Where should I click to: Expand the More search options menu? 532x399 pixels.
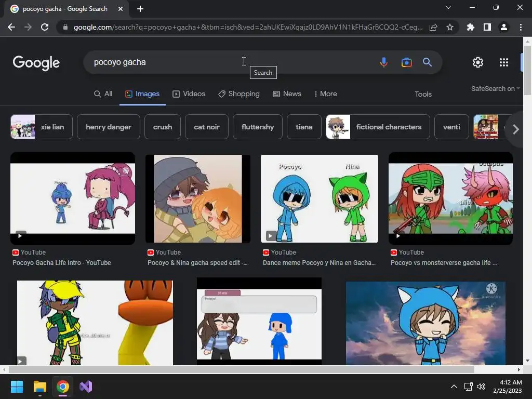(x=325, y=94)
